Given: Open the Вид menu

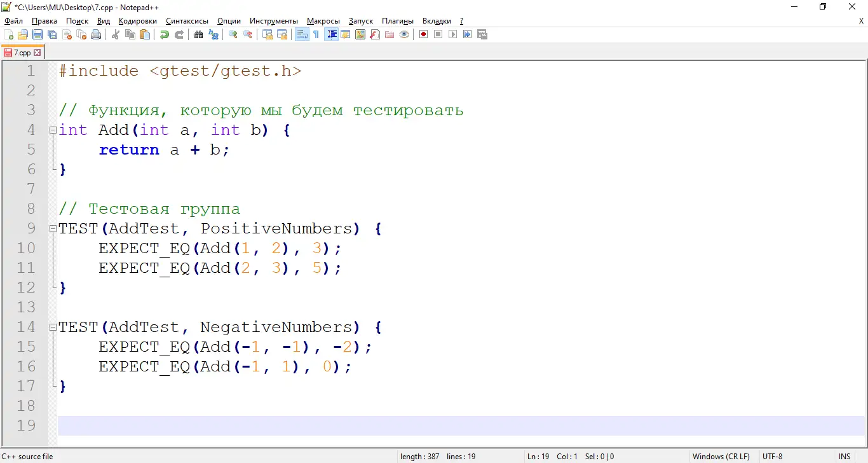Looking at the screenshot, I should [104, 21].
